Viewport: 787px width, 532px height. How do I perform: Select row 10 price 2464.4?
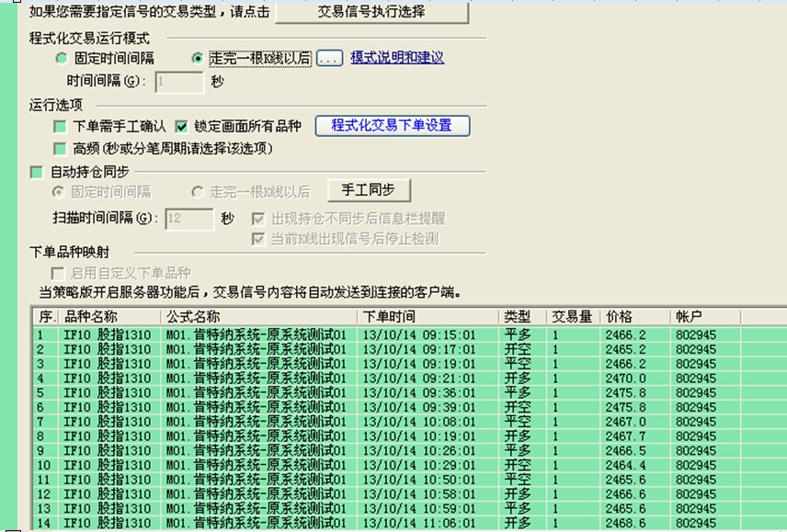coord(625,465)
